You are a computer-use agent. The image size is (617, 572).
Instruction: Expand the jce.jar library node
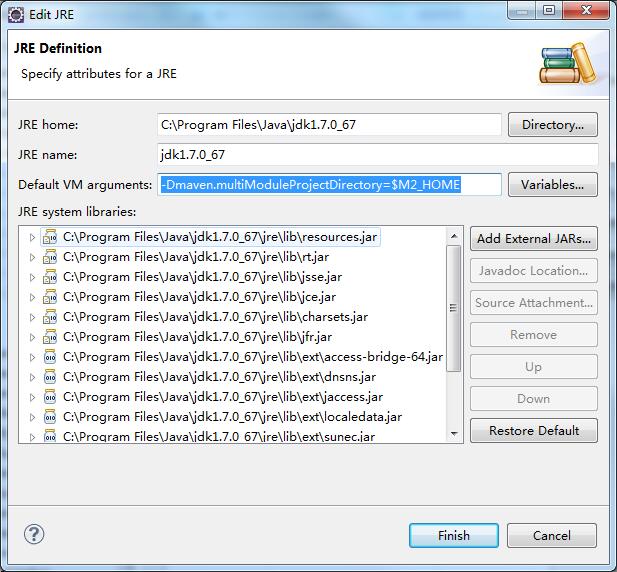click(x=32, y=297)
